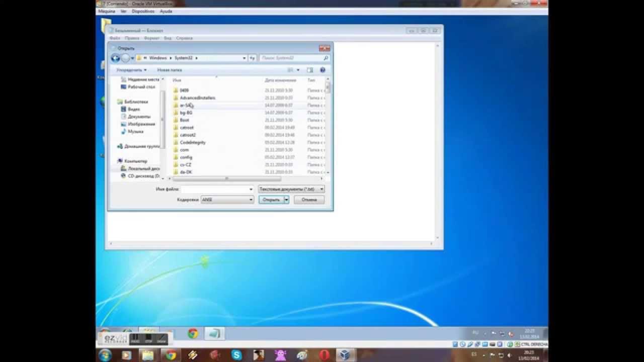
Task: Click the Windows segment in address path
Action: pyautogui.click(x=157, y=58)
